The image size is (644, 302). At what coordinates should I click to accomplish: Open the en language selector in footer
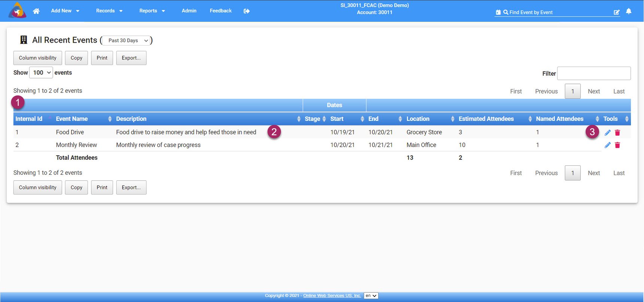pyautogui.click(x=371, y=296)
